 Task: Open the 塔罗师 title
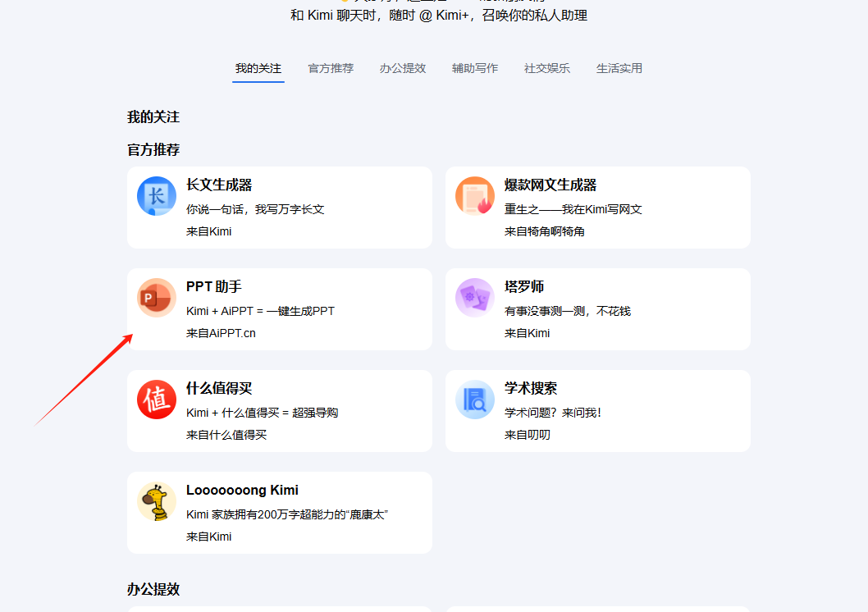coord(524,286)
